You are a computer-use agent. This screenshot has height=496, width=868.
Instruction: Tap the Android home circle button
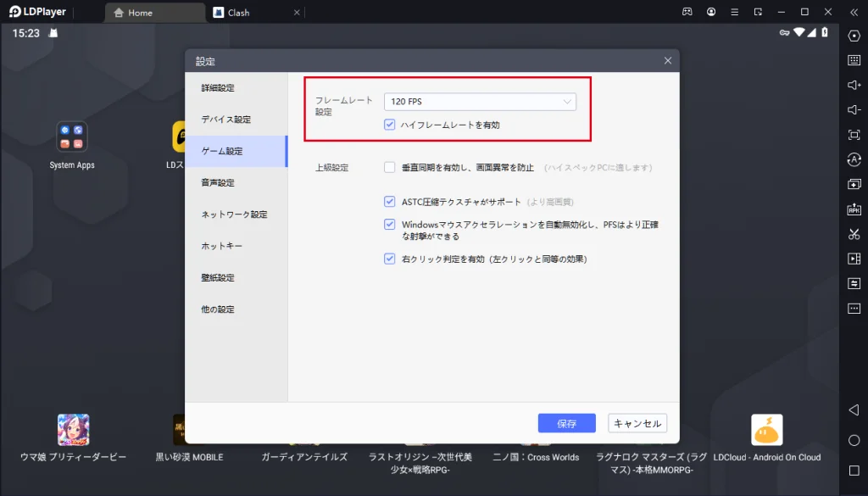pyautogui.click(x=854, y=440)
